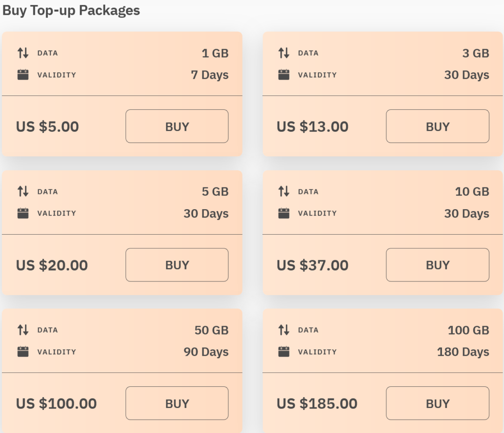The image size is (504, 433).
Task: Click the data arrows icon in 5 GB package
Action: (x=23, y=191)
